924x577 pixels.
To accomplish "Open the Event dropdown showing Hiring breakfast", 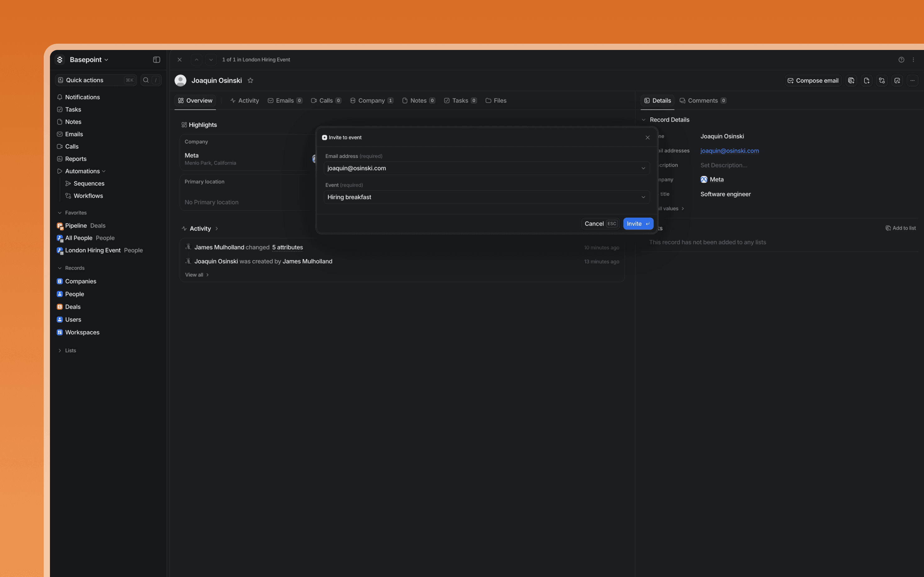I will (x=487, y=197).
